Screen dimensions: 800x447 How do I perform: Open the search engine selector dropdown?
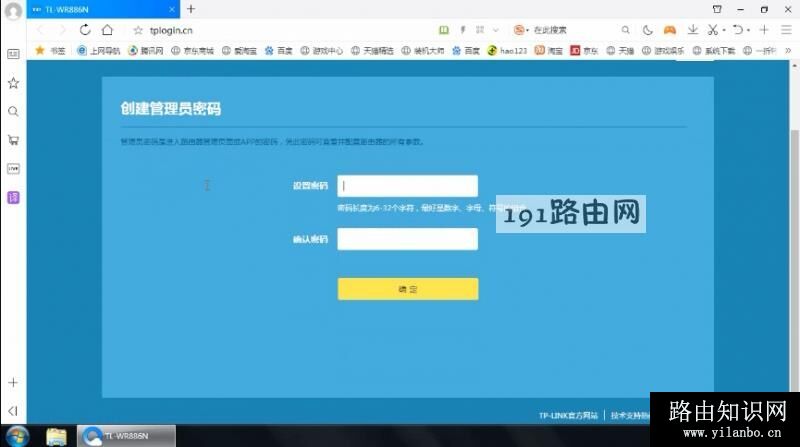click(521, 30)
